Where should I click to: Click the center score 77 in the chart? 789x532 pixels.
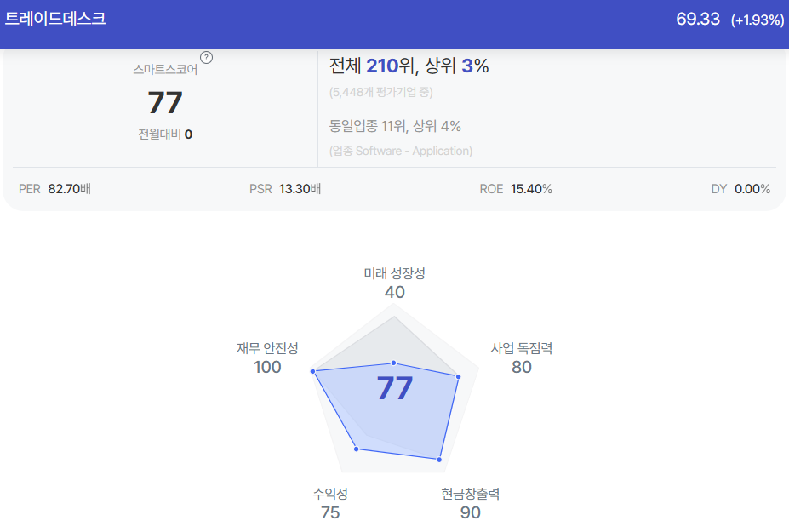pyautogui.click(x=395, y=388)
